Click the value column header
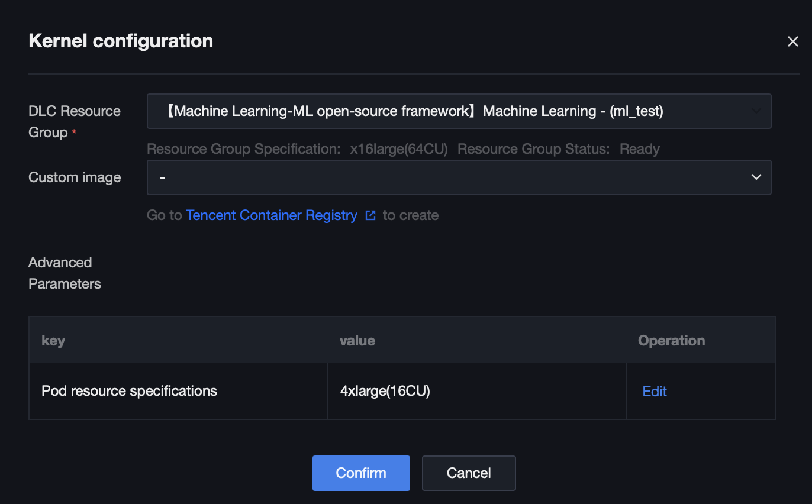 [357, 340]
